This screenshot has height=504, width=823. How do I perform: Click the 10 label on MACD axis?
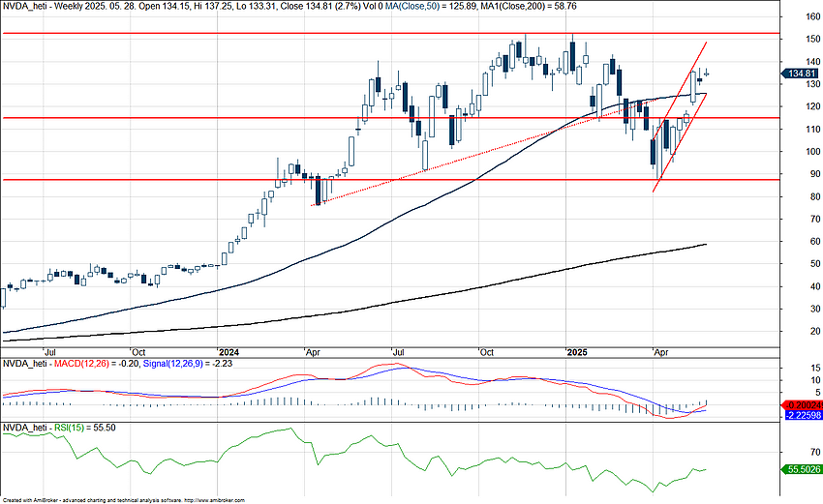click(815, 380)
